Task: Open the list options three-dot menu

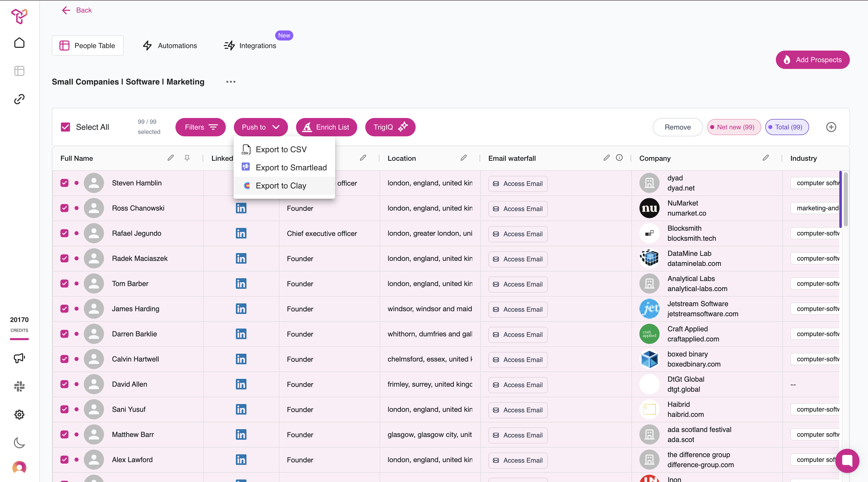Action: pyautogui.click(x=231, y=82)
